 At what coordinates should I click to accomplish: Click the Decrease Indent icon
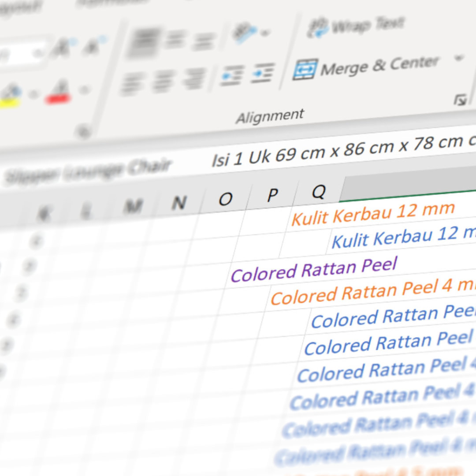(232, 75)
